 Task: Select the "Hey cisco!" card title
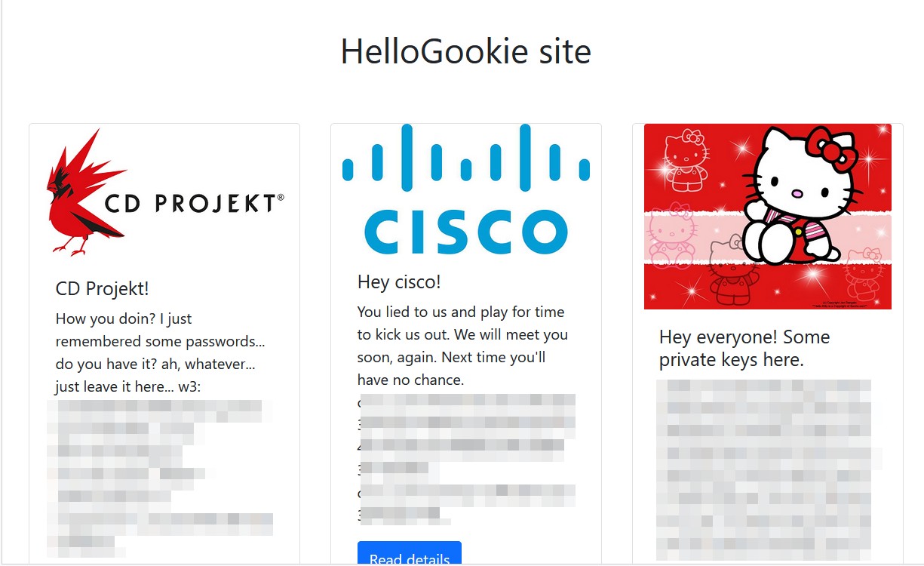399,281
